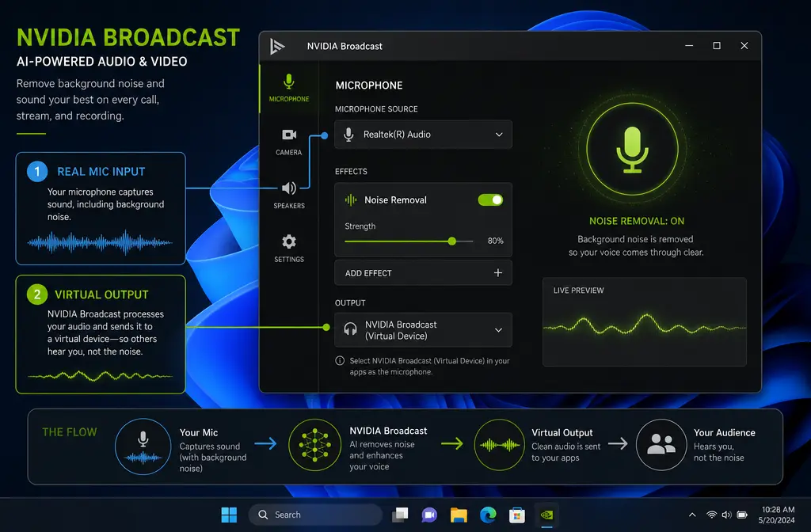Expand the output device chevron arrow
811x532 pixels.
[x=499, y=330]
